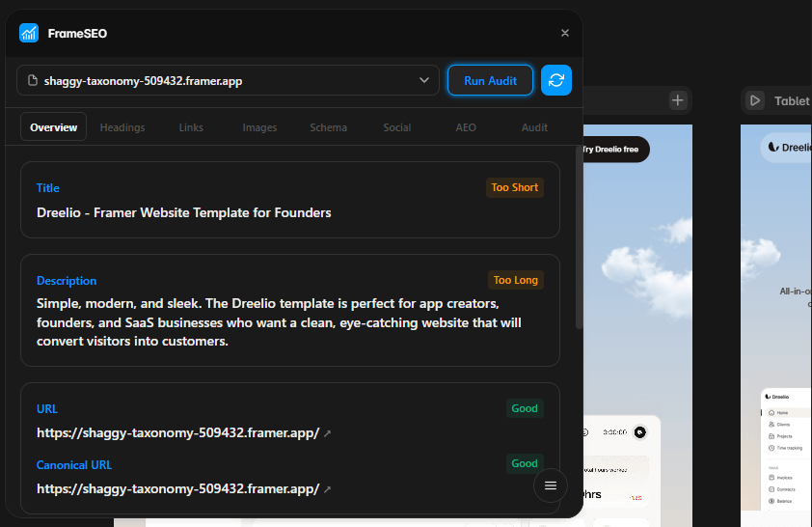The width and height of the screenshot is (812, 527).
Task: Open the Canonical URL link
Action: click(178, 488)
